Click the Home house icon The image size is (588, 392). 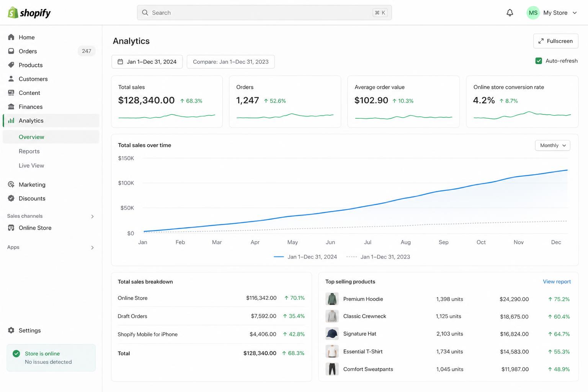(x=11, y=37)
